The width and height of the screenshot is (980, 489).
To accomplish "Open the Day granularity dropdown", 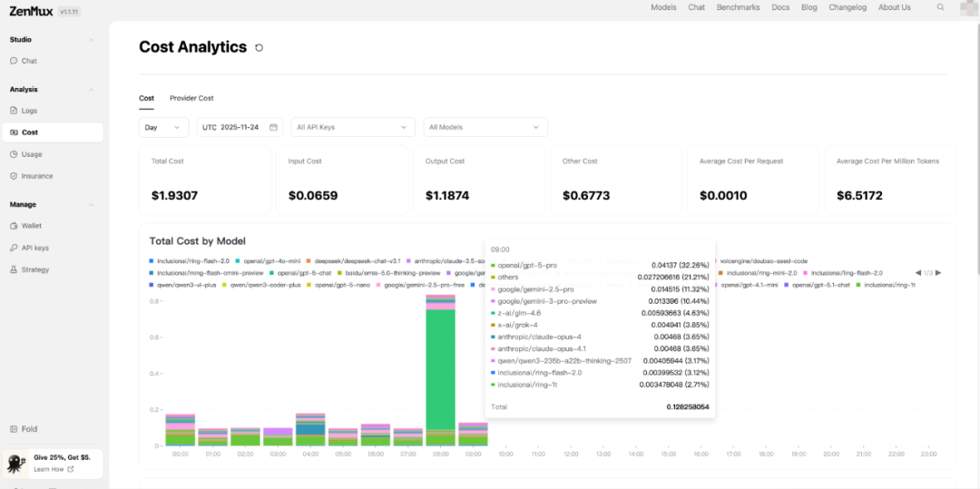I will (163, 127).
